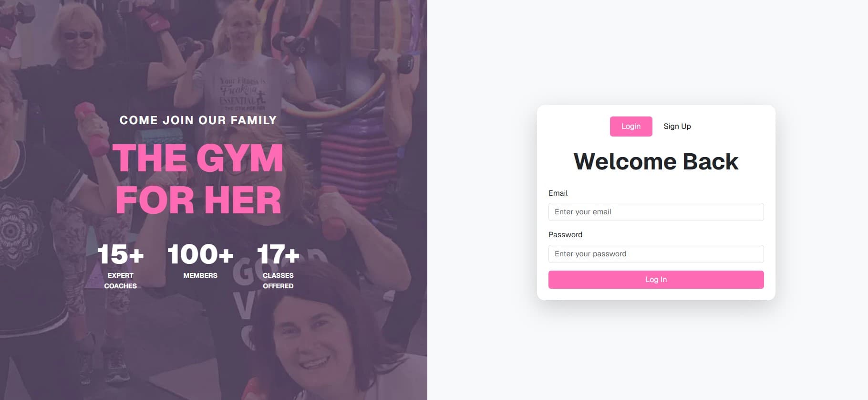Click the MEMBERS label
The height and width of the screenshot is (400, 868).
coord(200,275)
